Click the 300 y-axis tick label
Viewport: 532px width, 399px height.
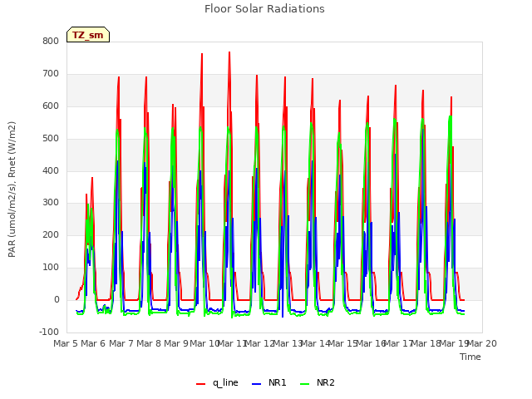coord(51,203)
